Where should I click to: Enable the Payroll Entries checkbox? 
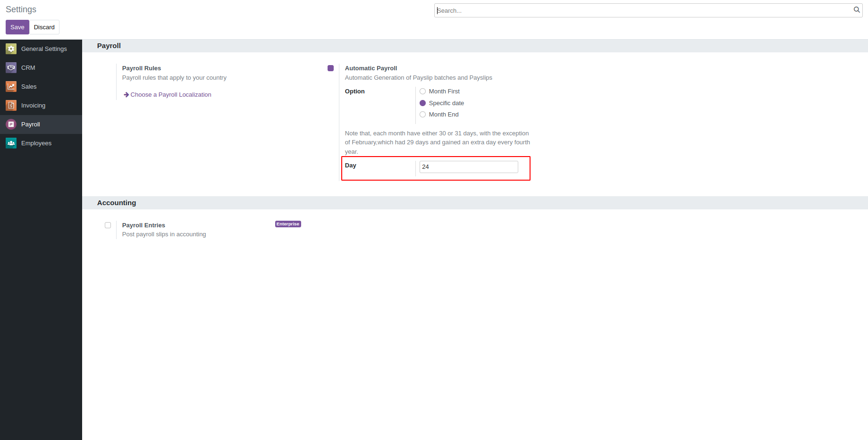(x=108, y=225)
